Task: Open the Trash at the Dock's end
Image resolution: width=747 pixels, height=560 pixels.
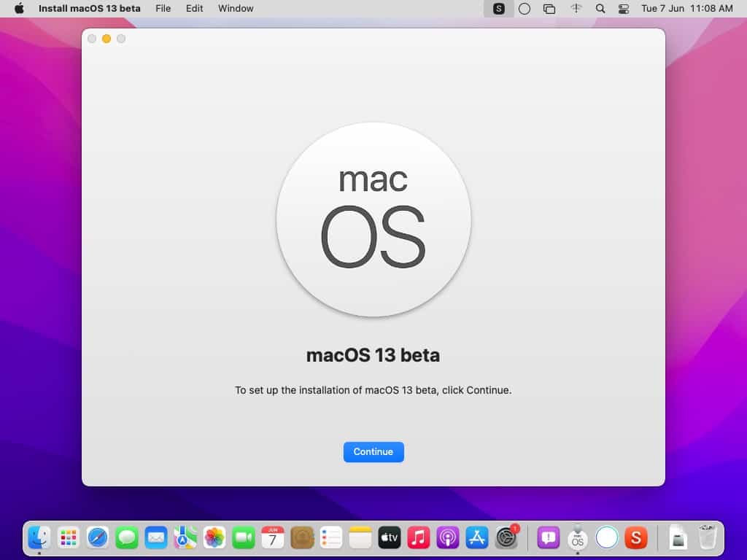Action: coord(705,538)
